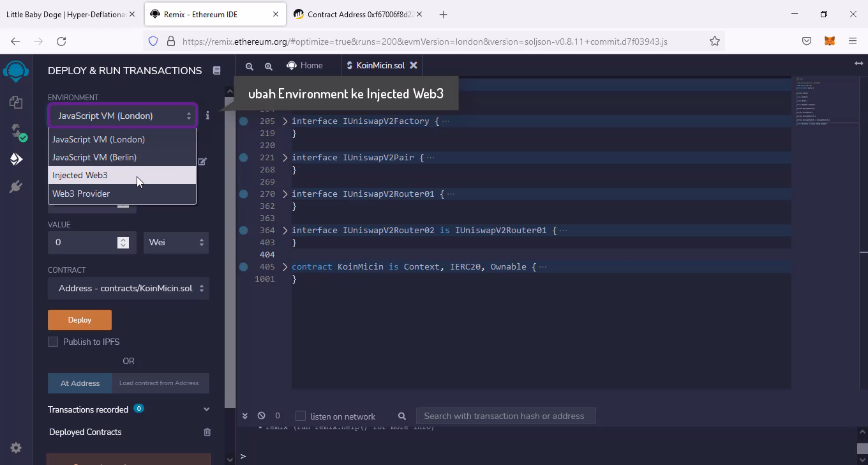Switch to the Home tab
The width and height of the screenshot is (868, 465).
point(305,65)
